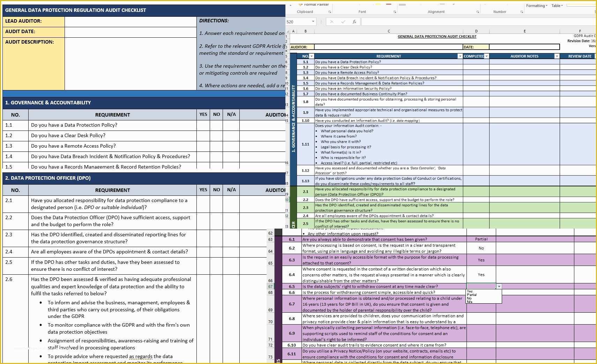Select row header 72
The image size is (597, 364).
270,345
